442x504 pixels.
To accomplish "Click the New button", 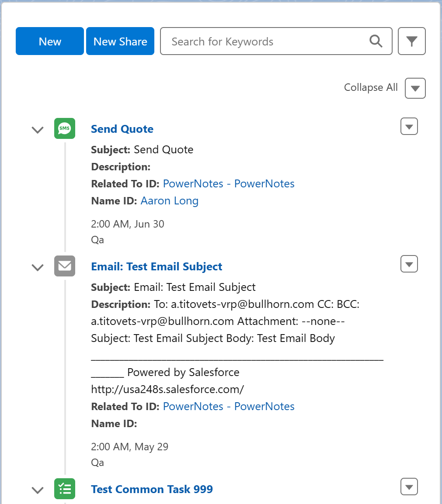I will coord(50,41).
